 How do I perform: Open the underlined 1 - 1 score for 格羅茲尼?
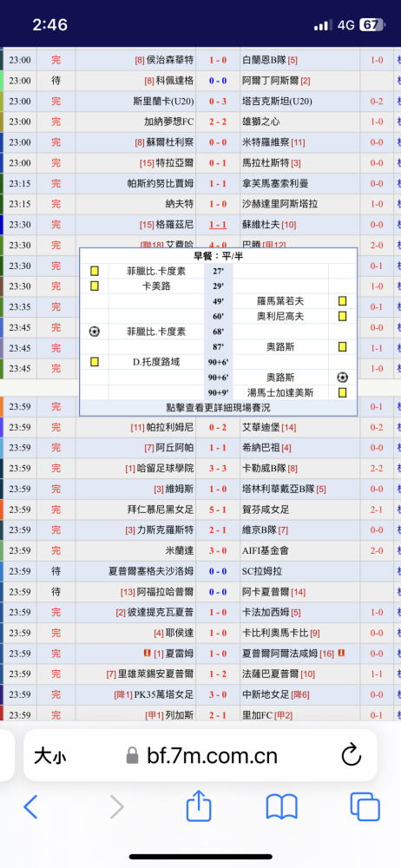tap(218, 225)
